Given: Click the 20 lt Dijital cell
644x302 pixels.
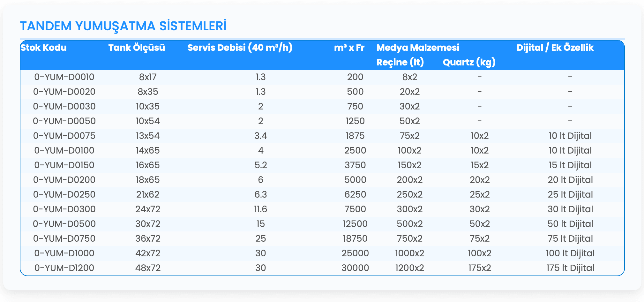Looking at the screenshot, I should point(570,180).
